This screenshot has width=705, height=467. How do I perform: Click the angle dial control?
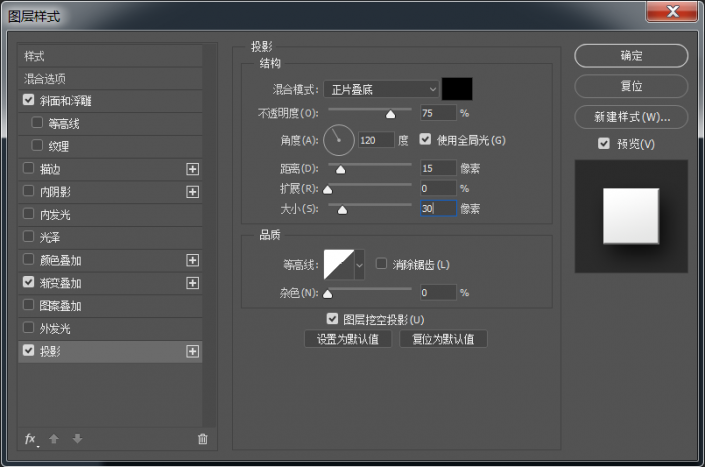(339, 140)
